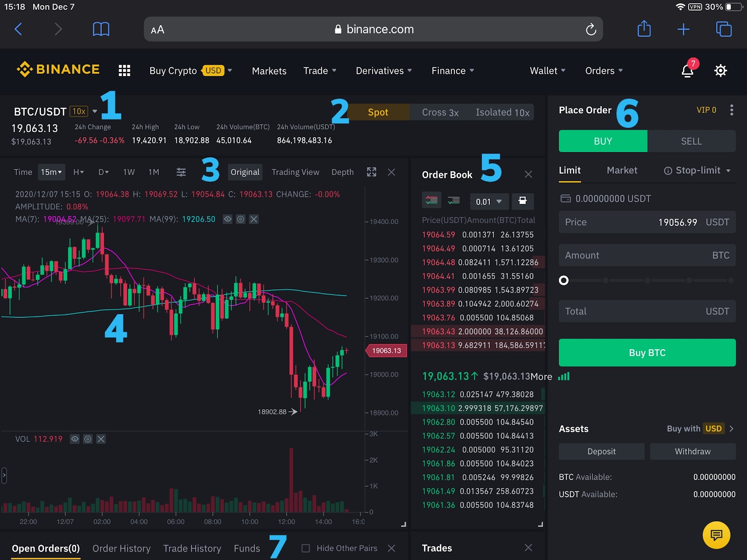
Task: Open the chat support bubble
Action: (716, 535)
